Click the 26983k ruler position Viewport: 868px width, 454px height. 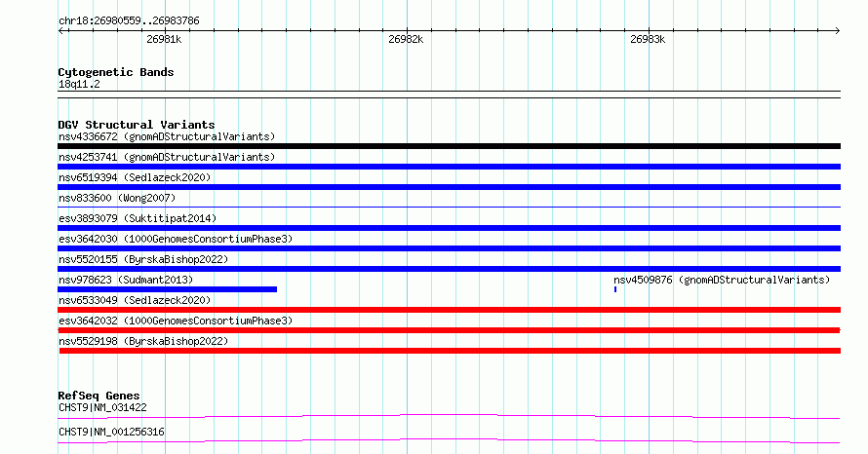pos(648,39)
